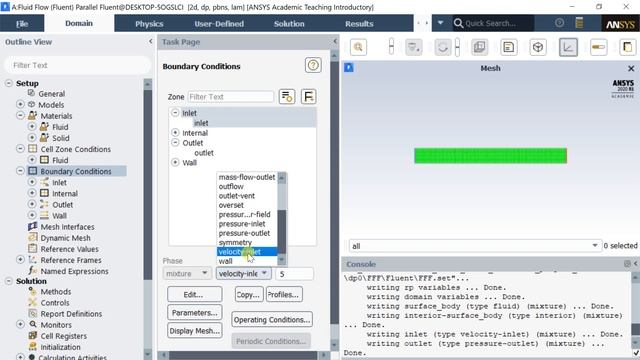Collapse the Materials tree node

click(20, 116)
